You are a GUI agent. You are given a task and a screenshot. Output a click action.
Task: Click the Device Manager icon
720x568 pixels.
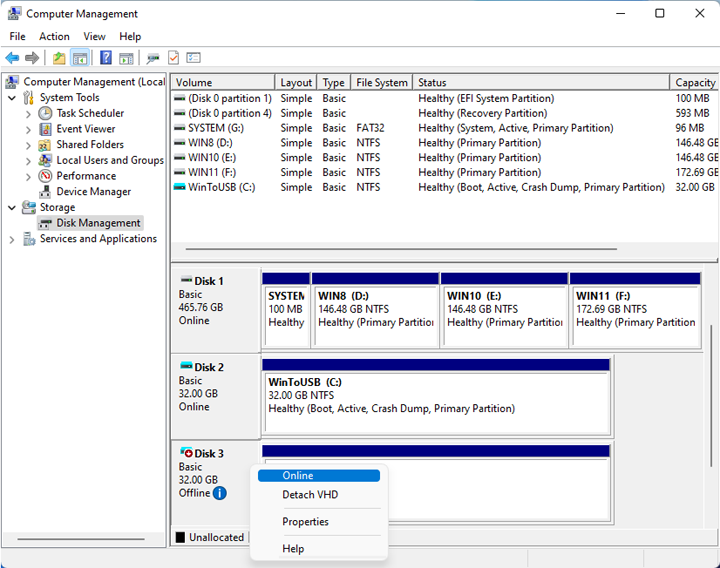coord(45,191)
